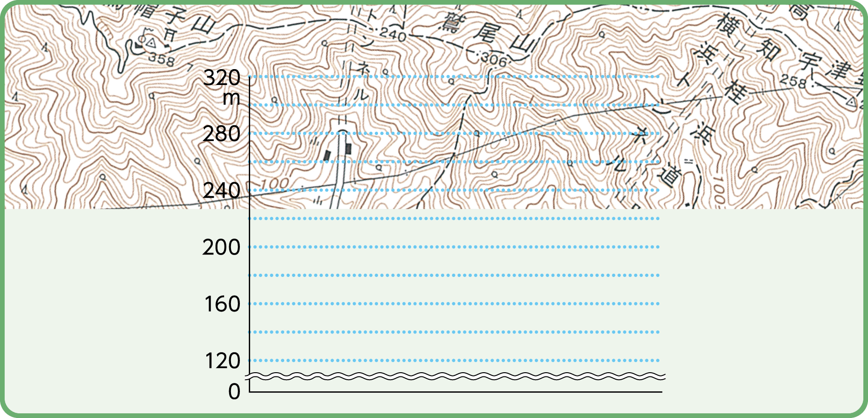
Task: Click the 200 axis label
Action: click(222, 247)
